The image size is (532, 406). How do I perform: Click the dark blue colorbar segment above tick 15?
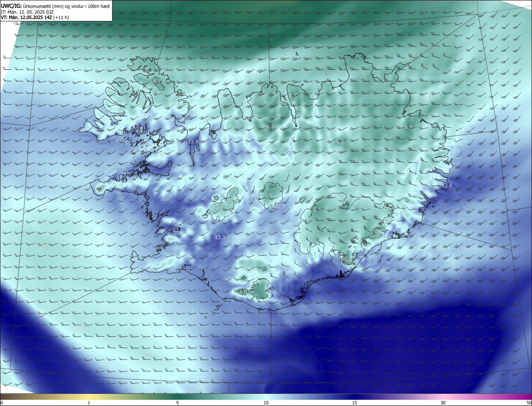click(x=355, y=397)
